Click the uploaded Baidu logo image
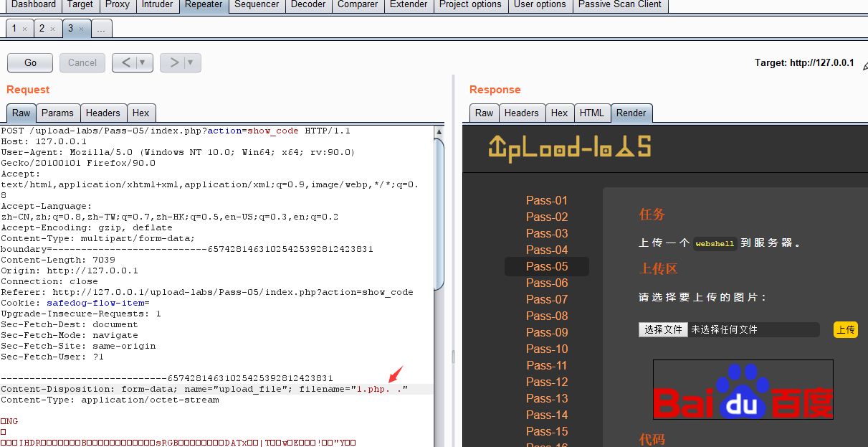This screenshot has height=447, width=868. pos(743,390)
